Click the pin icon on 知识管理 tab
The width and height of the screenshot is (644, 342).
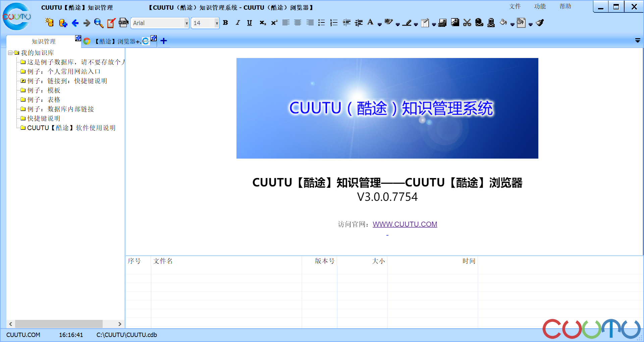tap(78, 38)
